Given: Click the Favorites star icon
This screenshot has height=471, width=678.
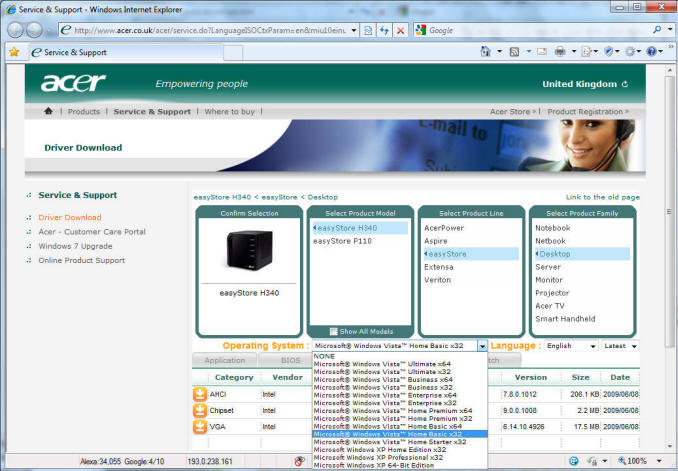Looking at the screenshot, I should [x=13, y=51].
